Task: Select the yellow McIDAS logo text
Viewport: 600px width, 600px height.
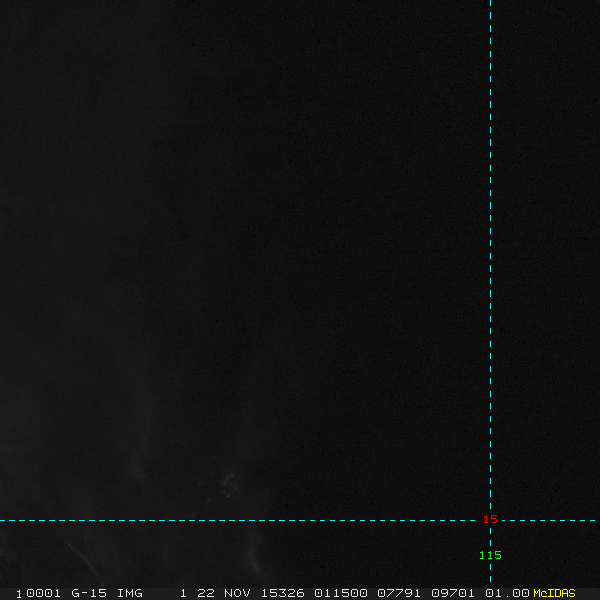Action: coord(554,593)
